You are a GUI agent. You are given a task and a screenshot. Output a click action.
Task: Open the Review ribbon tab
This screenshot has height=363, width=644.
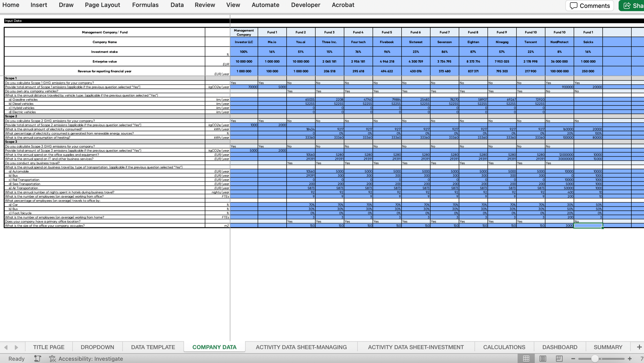205,5
